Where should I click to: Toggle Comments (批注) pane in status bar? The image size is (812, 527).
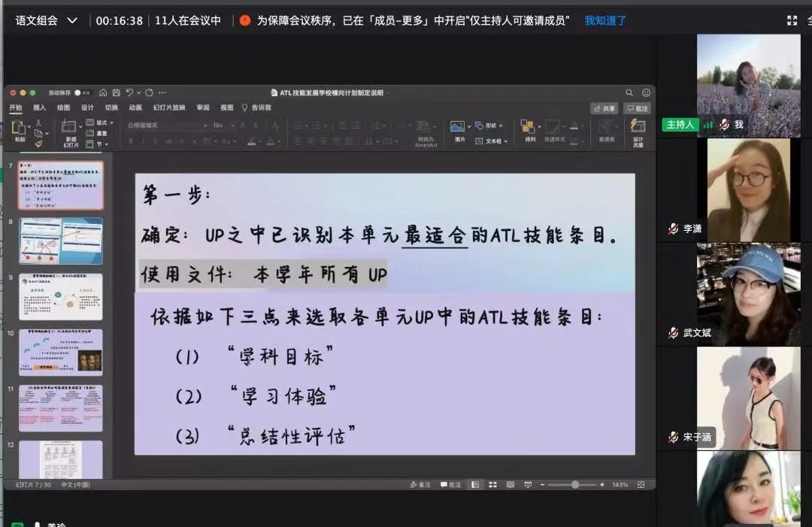(450, 485)
